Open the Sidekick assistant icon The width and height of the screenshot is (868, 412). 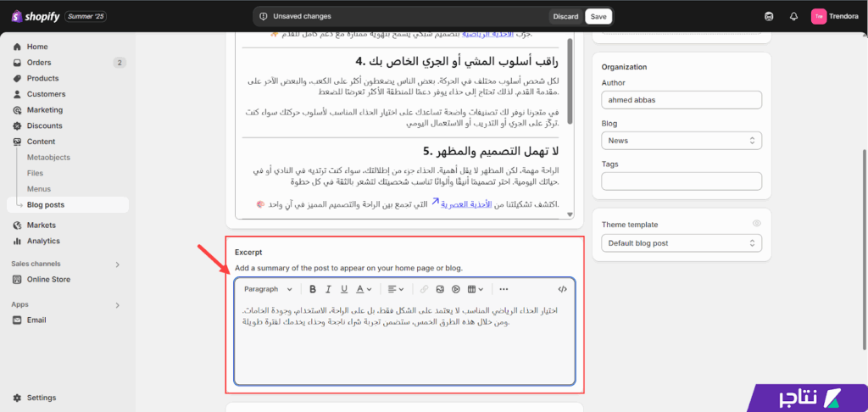(768, 17)
